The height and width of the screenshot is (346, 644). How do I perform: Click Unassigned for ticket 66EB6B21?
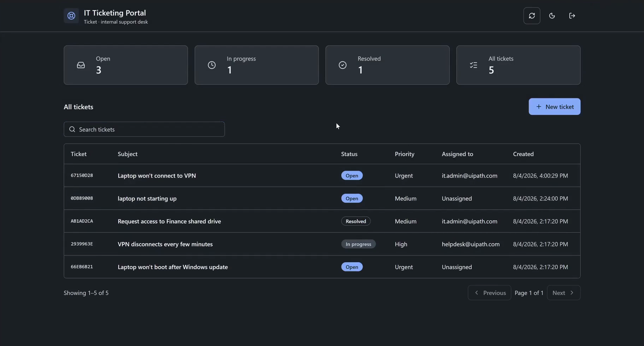tap(457, 267)
